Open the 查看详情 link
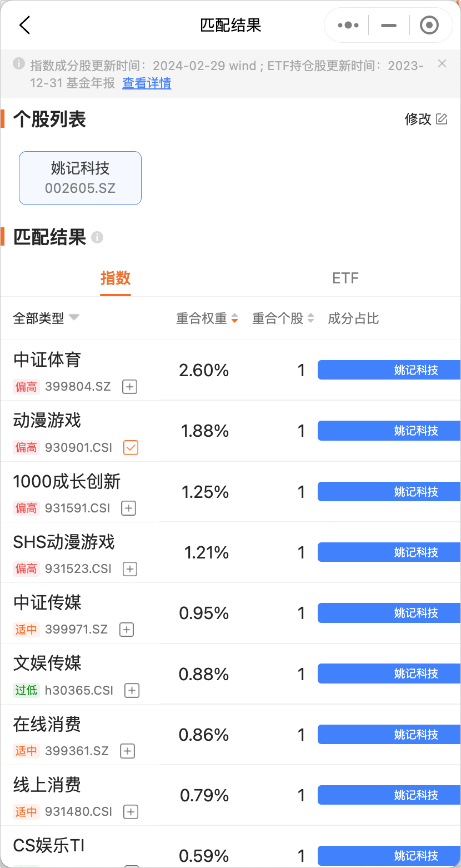Viewport: 461px width, 868px height. [x=147, y=83]
